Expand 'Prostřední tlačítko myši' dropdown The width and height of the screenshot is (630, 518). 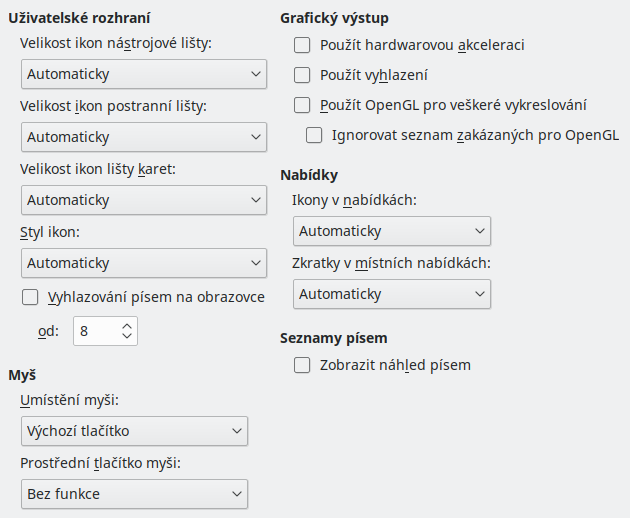[134, 494]
